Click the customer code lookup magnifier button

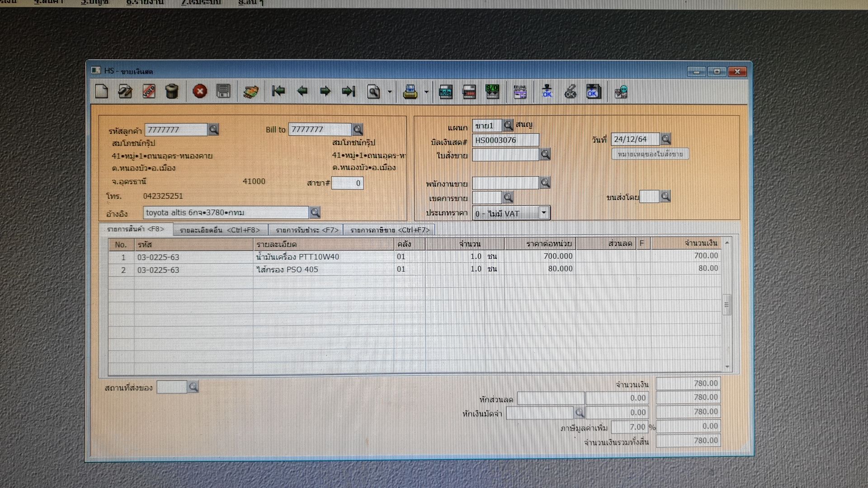click(x=213, y=130)
